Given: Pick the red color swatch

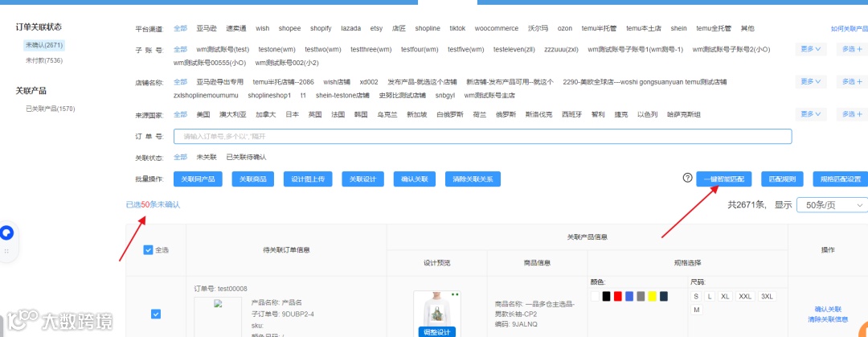Looking at the screenshot, I should (x=618, y=297).
